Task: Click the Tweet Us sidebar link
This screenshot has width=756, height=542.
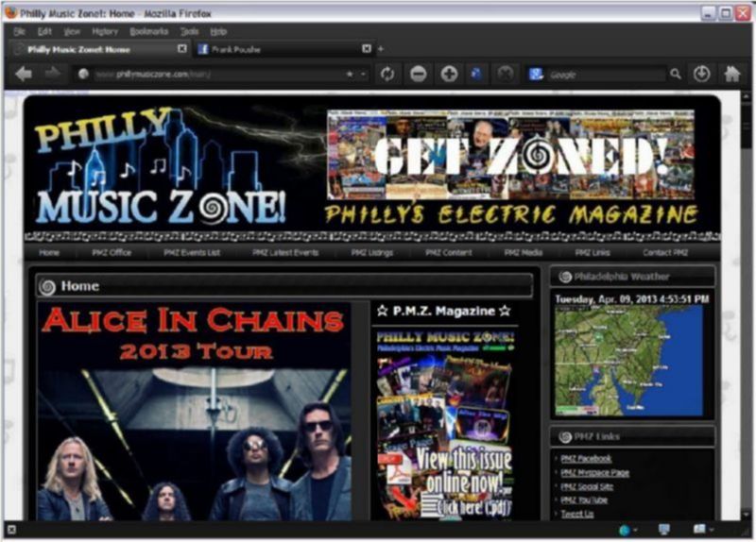Action: [577, 514]
